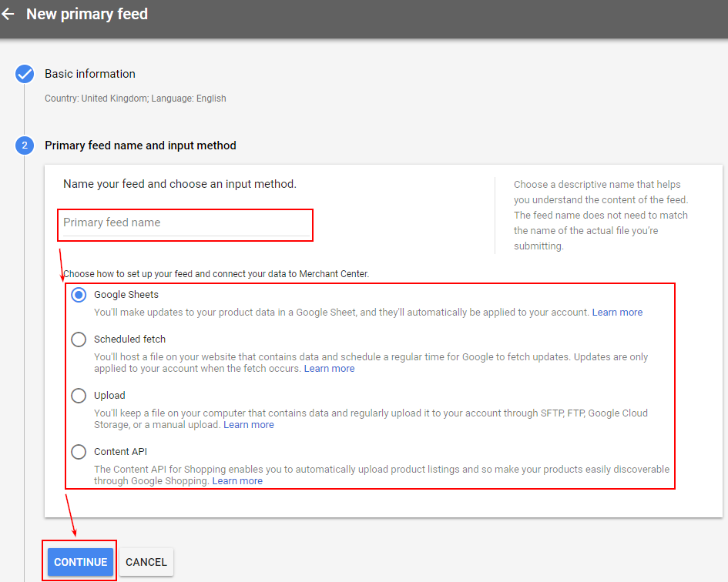The image size is (728, 582).
Task: Choose the Content API radio option
Action: (x=79, y=452)
